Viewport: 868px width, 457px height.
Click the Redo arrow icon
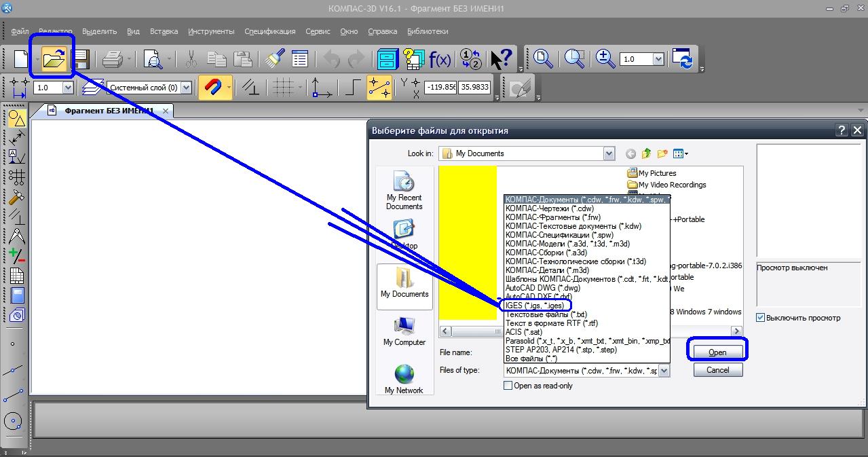point(356,59)
